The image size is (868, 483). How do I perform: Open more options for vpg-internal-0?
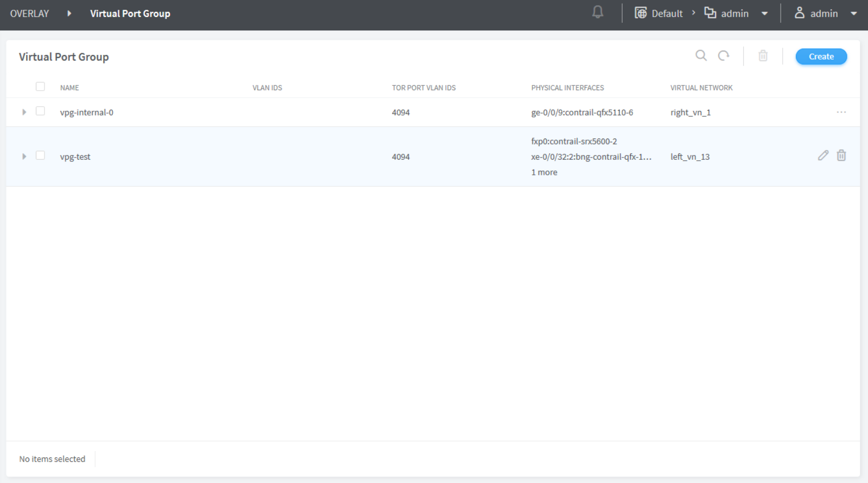pos(841,112)
